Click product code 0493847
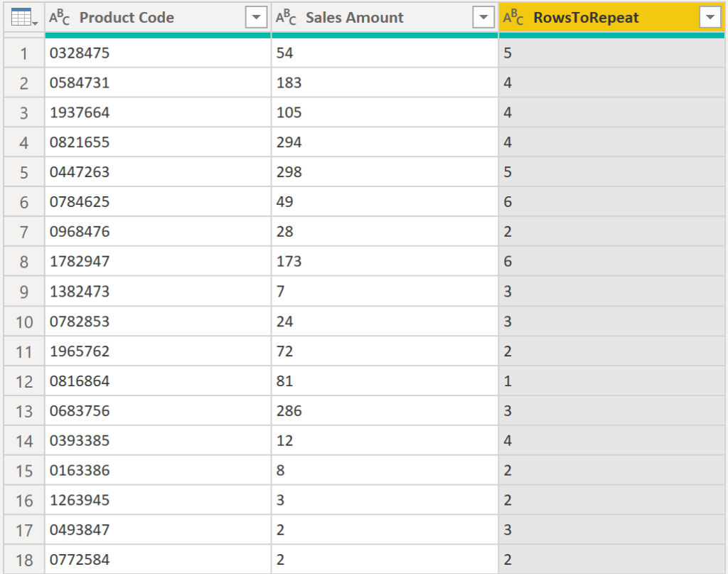 (80, 529)
